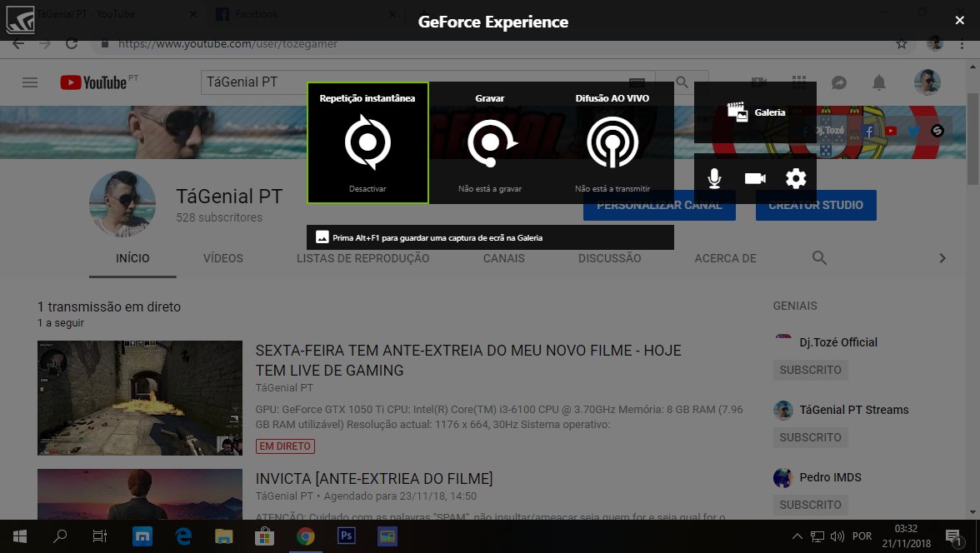Open the Galeria in GeForce overlay
980x553 pixels.
[756, 112]
